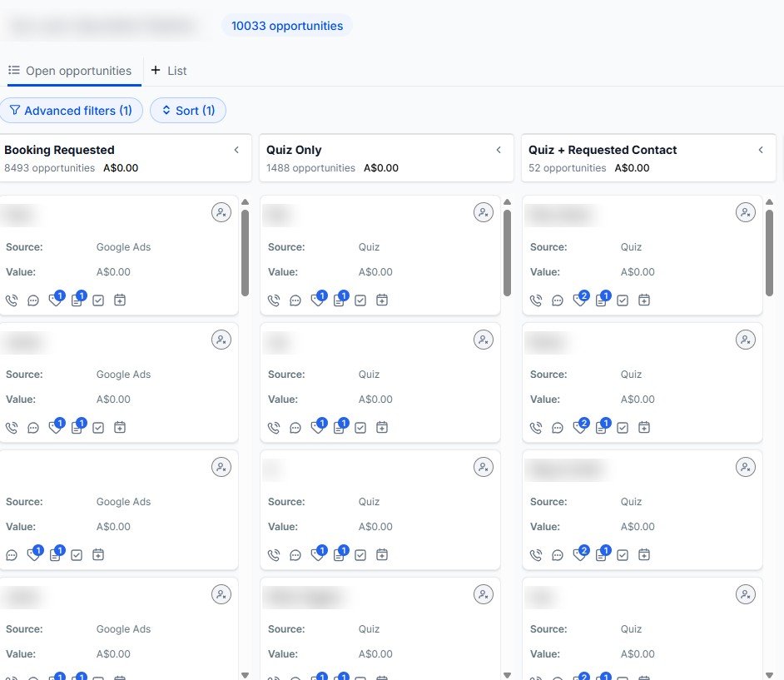
Task: Click the tasks icon on the third Quiz + Requested Contact card
Action: [623, 555]
